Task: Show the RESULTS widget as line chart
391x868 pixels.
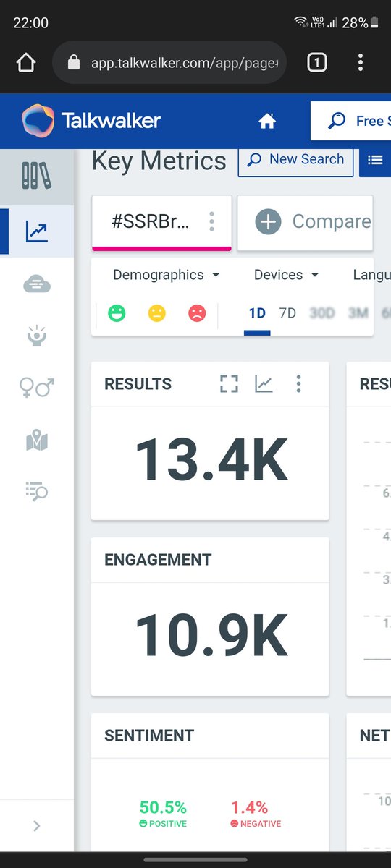Action: click(x=264, y=384)
